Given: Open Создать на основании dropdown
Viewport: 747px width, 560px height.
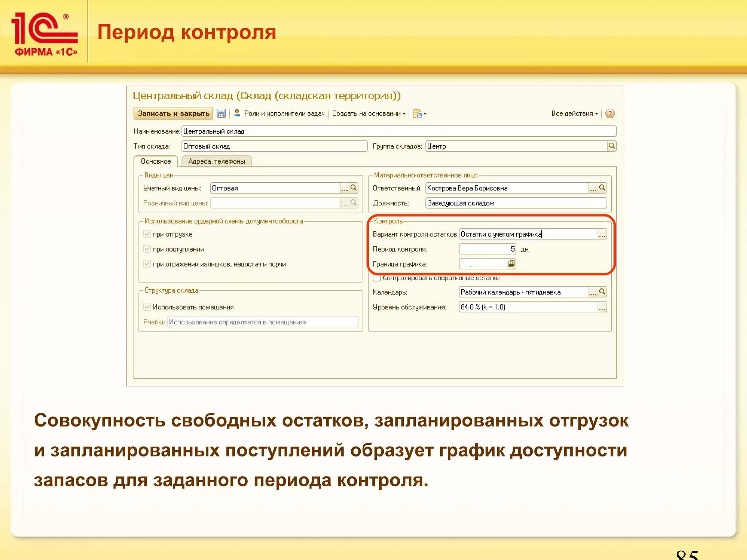Looking at the screenshot, I should coord(369,113).
